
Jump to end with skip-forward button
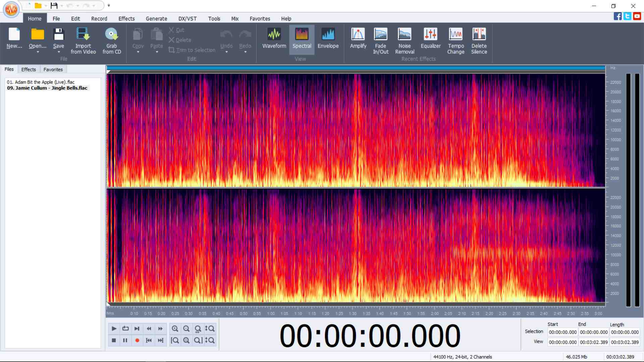pos(160,340)
